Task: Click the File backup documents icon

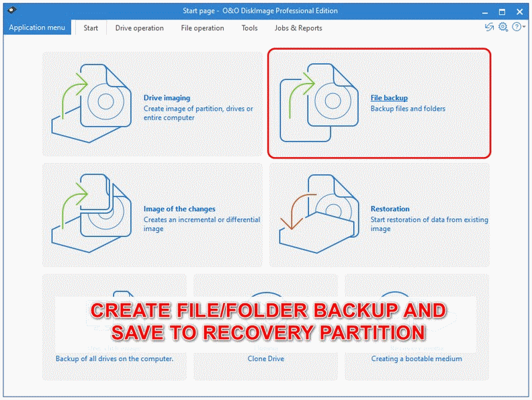Action: point(319,103)
